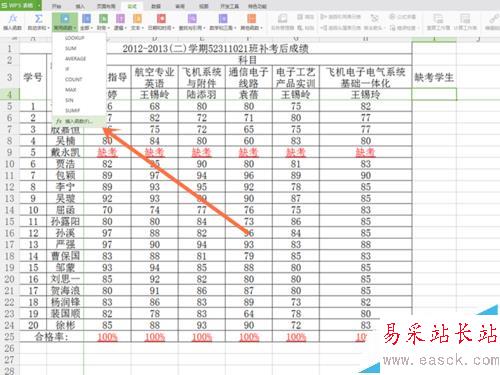Click the Trace Precedents button

tap(341, 17)
